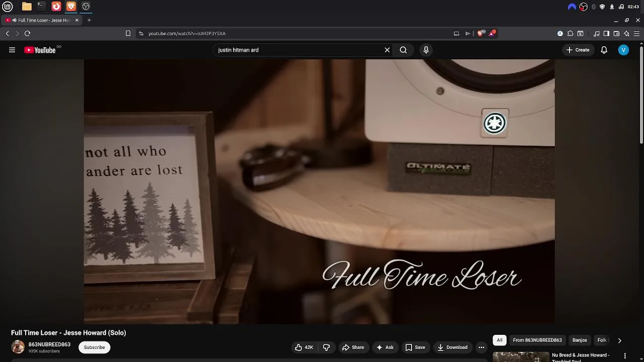Open picture-in-picture screen icon in address bar
Screen dimensions: 644x362
[456, 33]
